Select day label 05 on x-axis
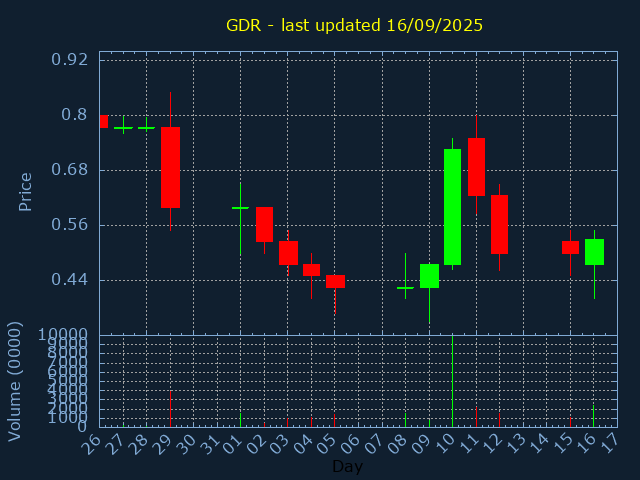The height and width of the screenshot is (480, 640). coord(326,444)
